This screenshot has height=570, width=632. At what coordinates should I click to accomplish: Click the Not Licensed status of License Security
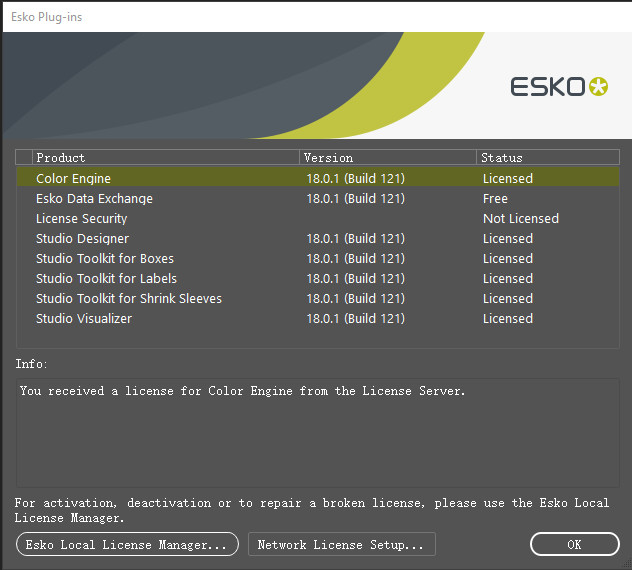[x=521, y=218]
